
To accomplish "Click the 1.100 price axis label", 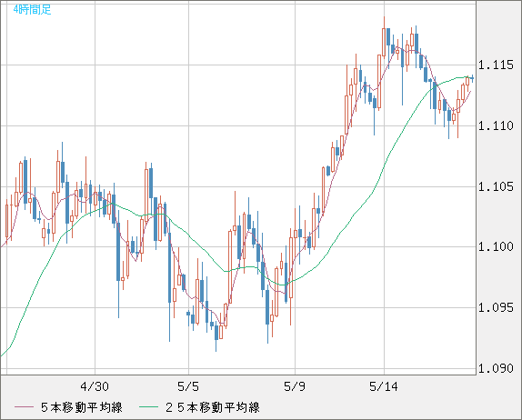I will click(496, 247).
